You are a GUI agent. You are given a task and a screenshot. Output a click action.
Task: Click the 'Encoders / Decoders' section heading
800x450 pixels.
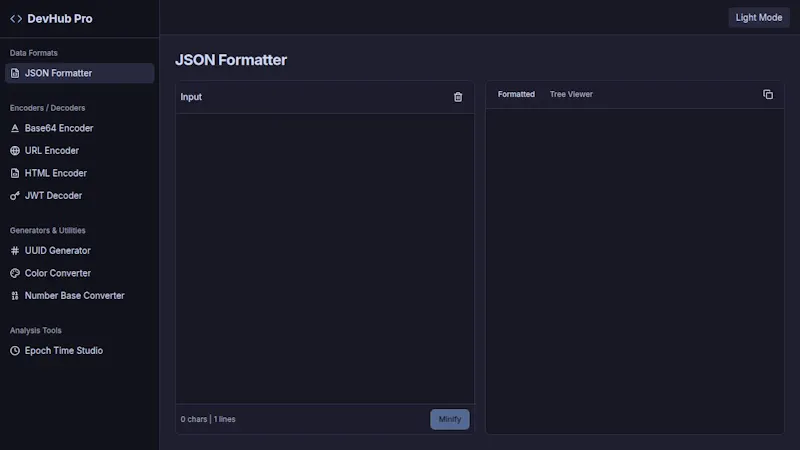coord(47,108)
